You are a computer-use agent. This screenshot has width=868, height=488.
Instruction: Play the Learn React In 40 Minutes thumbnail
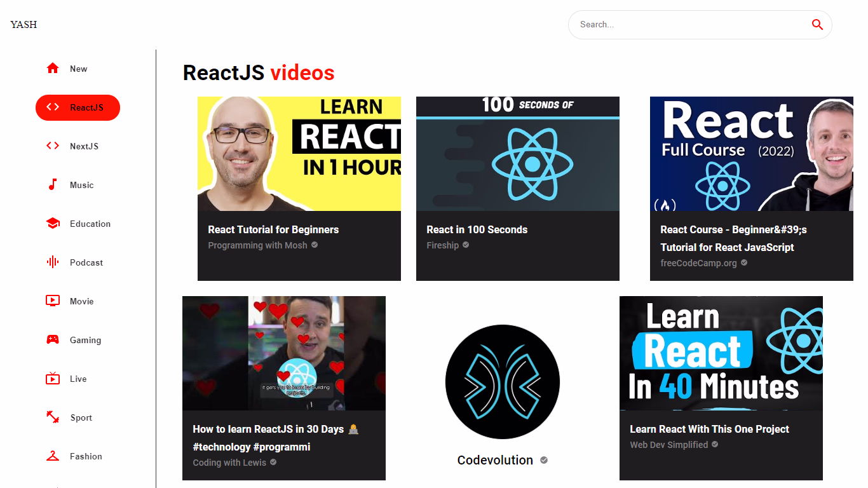tap(721, 353)
